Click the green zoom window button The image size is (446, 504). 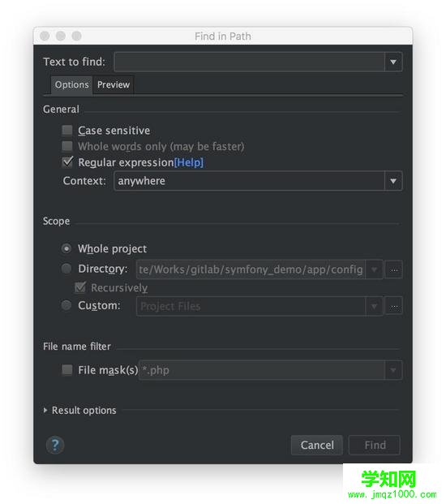(x=76, y=36)
